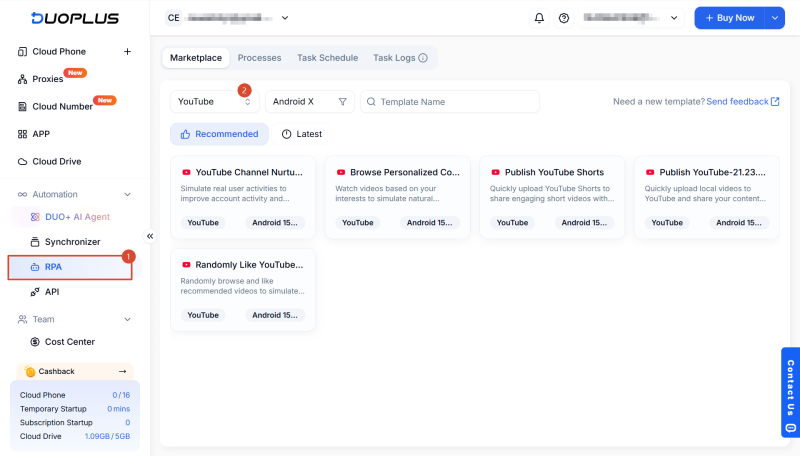This screenshot has height=456, width=800.
Task: Open the Android X version dropdown
Action: [310, 102]
